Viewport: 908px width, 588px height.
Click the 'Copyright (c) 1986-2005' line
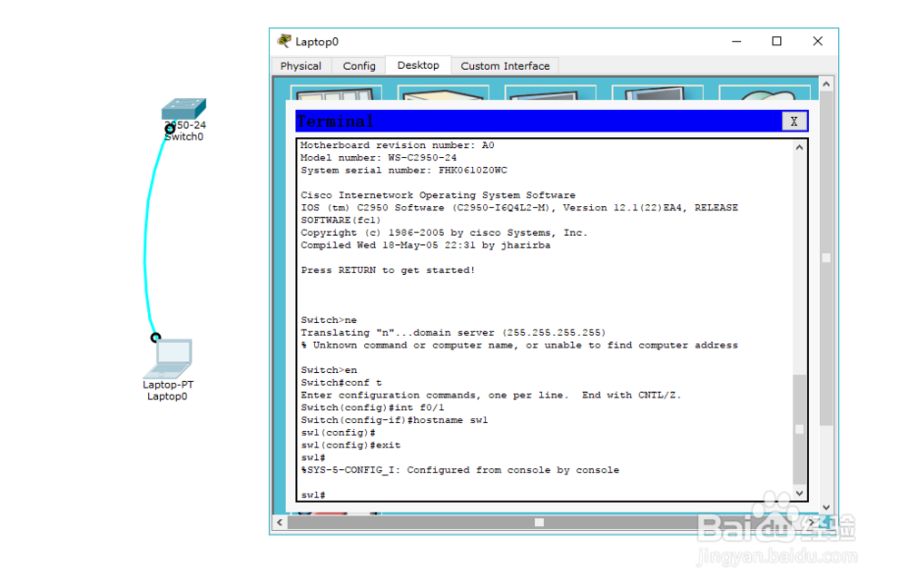coord(444,232)
